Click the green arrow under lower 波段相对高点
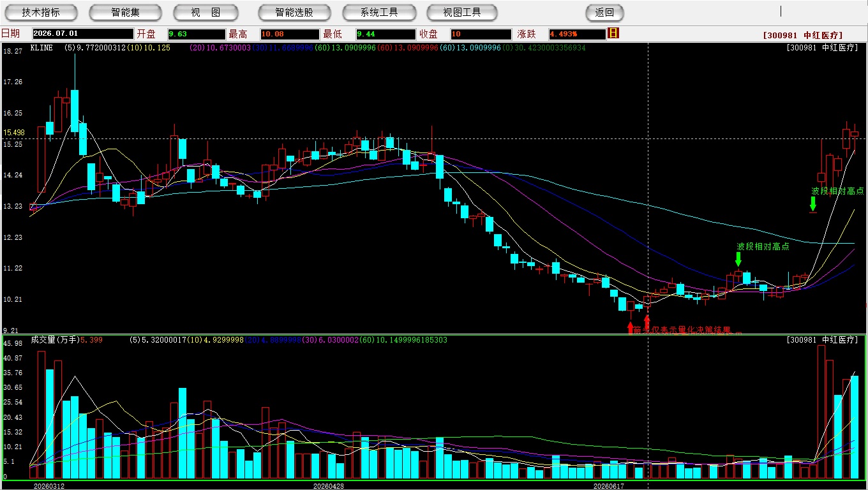The width and height of the screenshot is (868, 490). pos(738,259)
